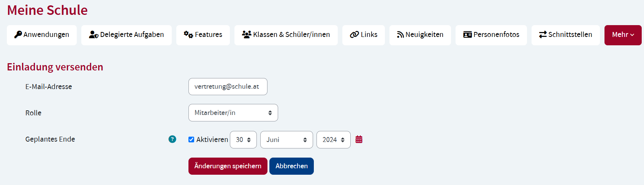
Task: Click the key icon next to Anwendungen
Action: tap(18, 35)
